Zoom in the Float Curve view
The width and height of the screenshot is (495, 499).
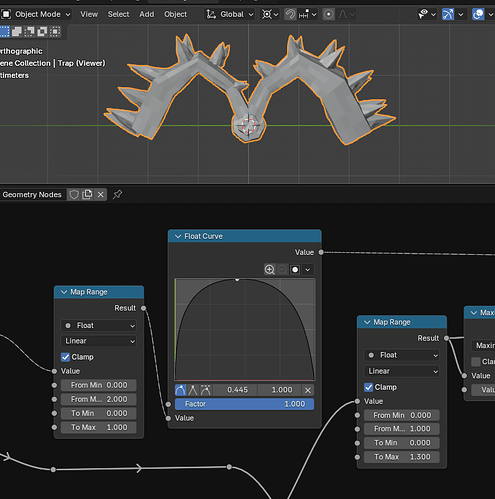pyautogui.click(x=269, y=269)
